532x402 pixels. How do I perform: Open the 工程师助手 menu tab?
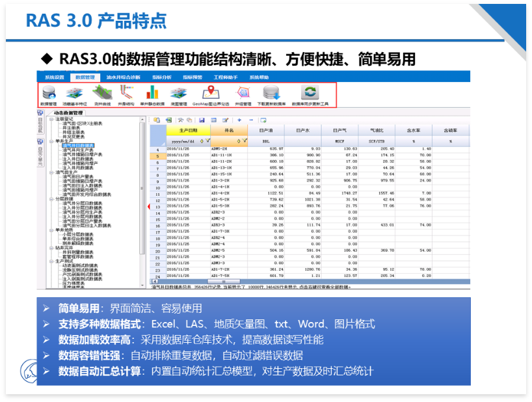(x=226, y=77)
